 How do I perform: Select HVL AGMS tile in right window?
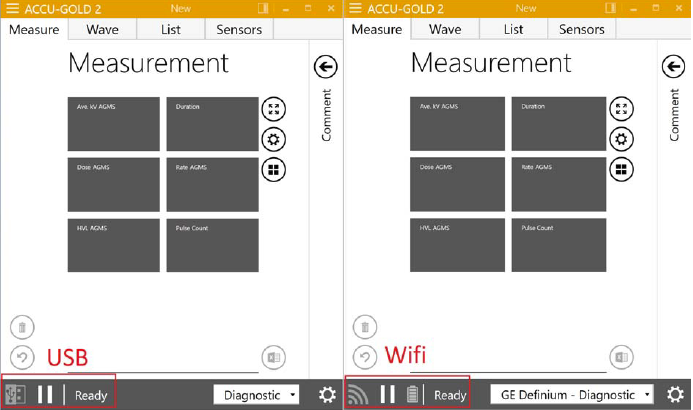click(x=457, y=245)
